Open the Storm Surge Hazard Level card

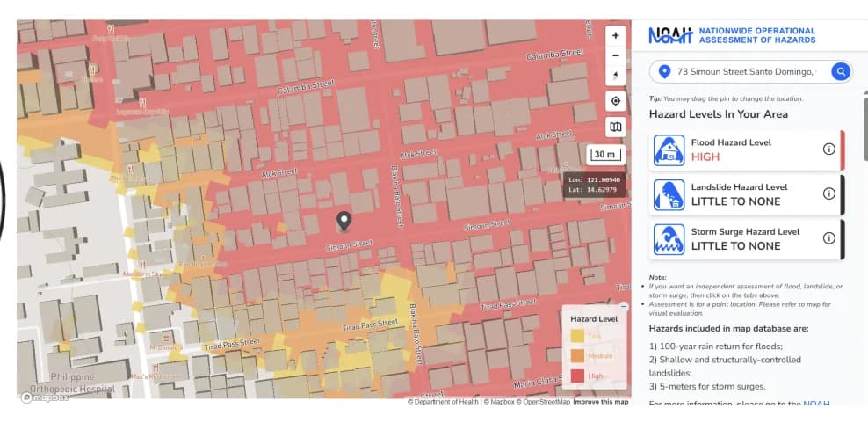click(x=747, y=239)
